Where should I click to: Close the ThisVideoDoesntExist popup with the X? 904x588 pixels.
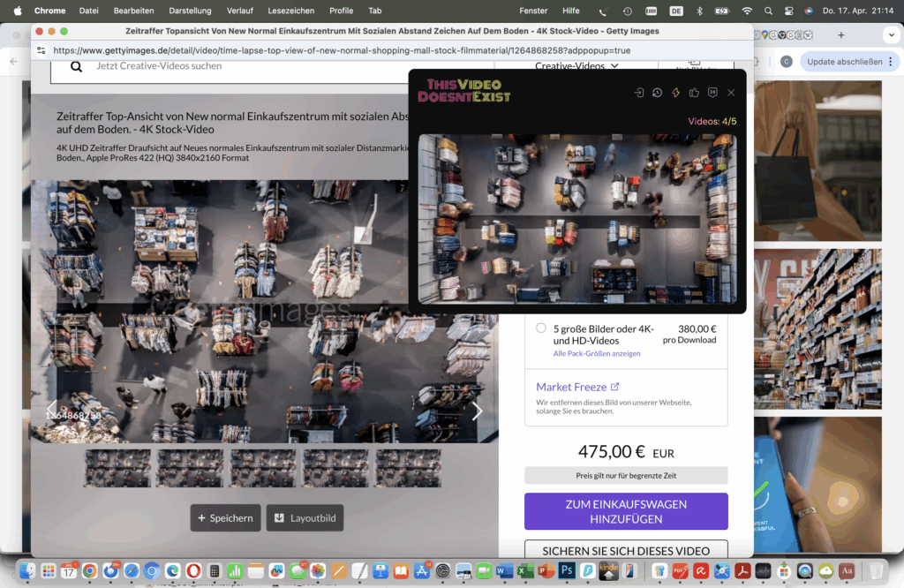[731, 93]
